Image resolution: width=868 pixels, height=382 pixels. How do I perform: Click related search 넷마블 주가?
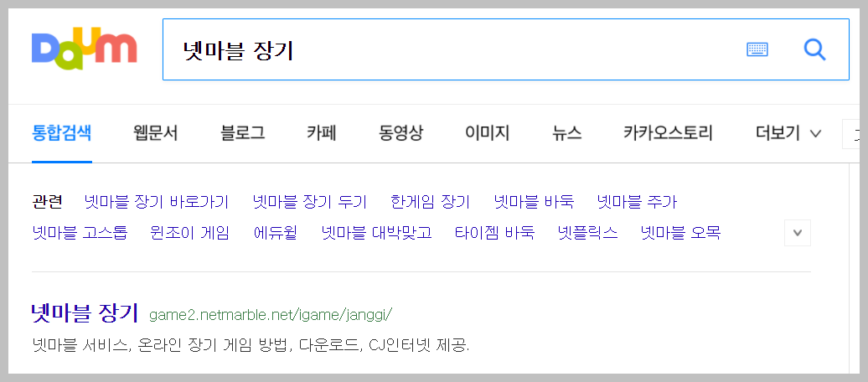tap(637, 202)
